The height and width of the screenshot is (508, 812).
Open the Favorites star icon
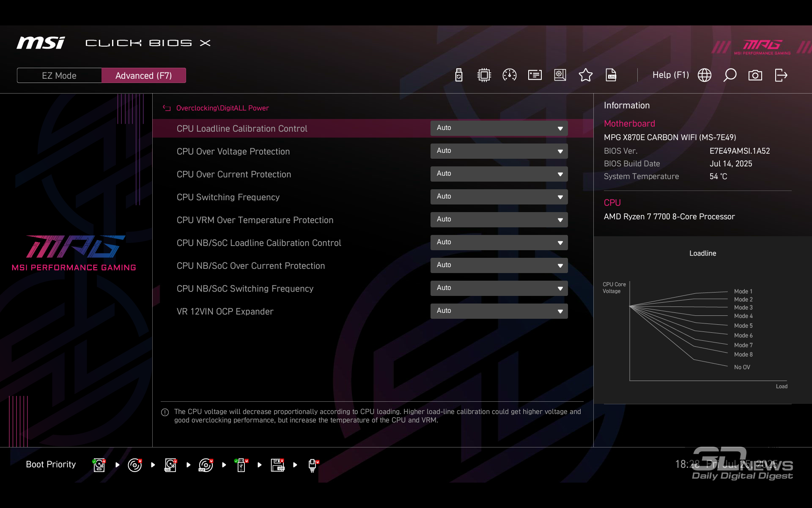(586, 75)
